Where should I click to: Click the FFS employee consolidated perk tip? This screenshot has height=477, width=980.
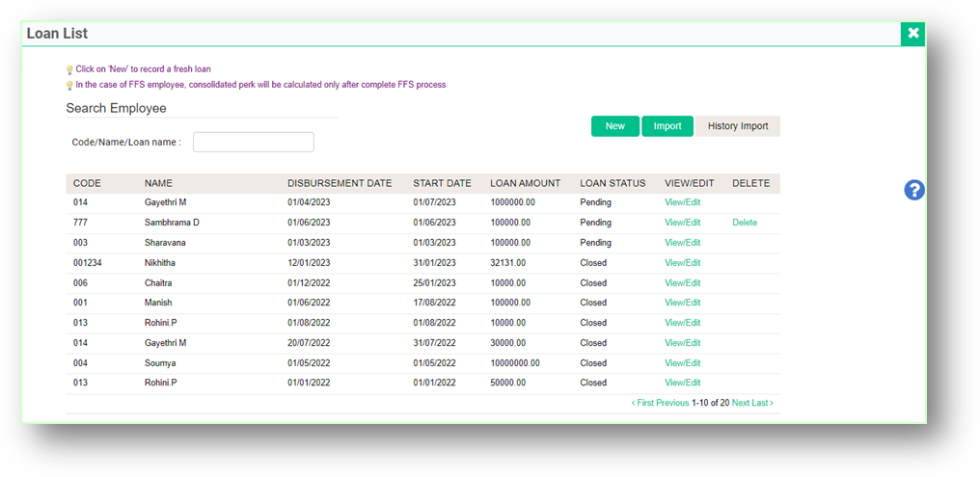click(260, 85)
